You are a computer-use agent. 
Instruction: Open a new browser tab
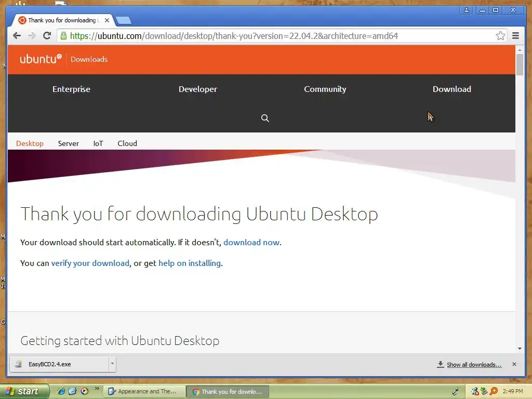(124, 21)
